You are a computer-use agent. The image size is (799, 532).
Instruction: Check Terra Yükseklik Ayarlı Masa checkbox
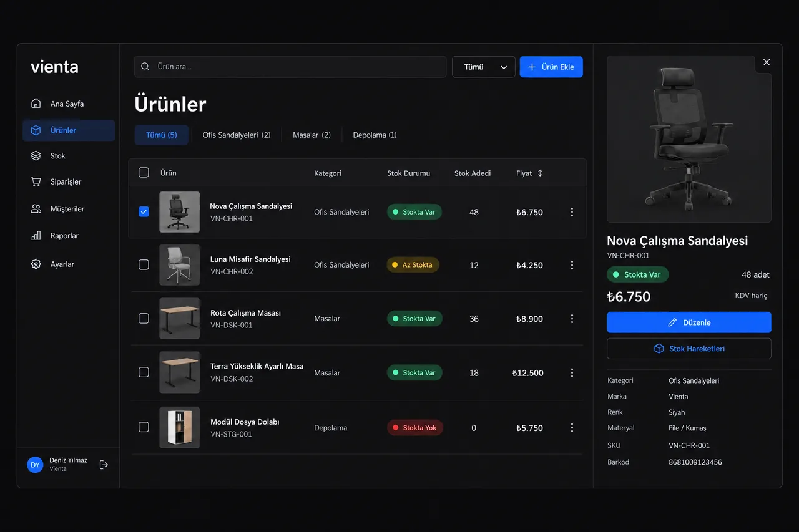144,373
